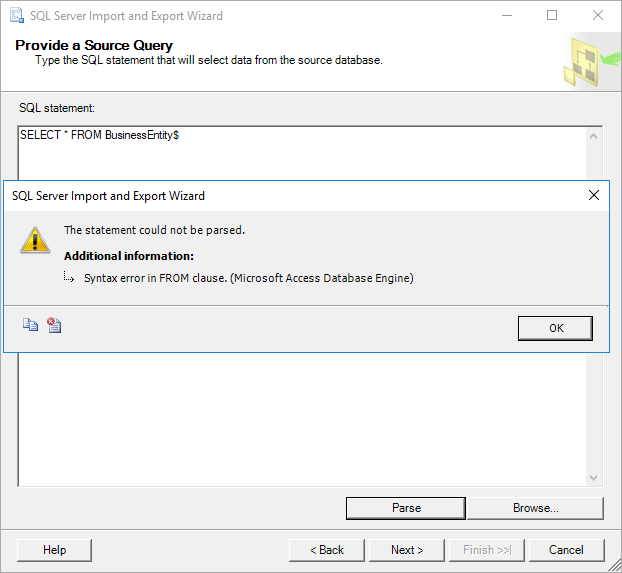Click the yellow warning triangle icon
Screen dimensions: 622x573
point(35,239)
